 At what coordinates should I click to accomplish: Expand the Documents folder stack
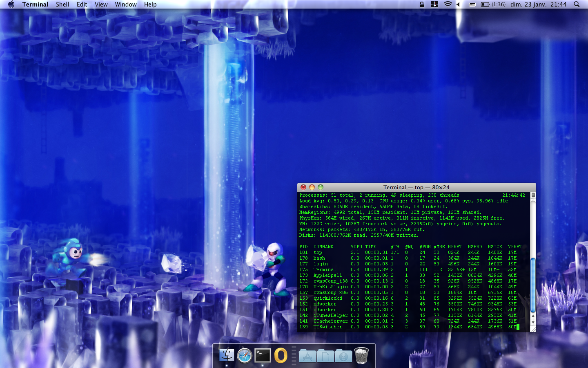click(x=325, y=356)
